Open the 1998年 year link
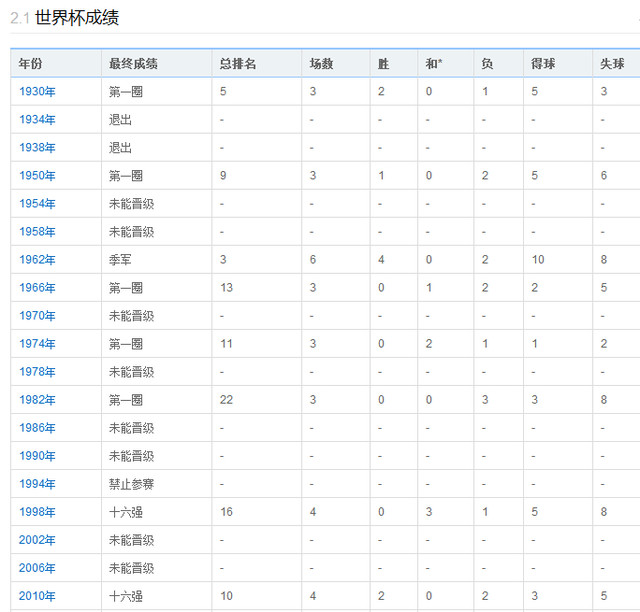 [x=37, y=512]
